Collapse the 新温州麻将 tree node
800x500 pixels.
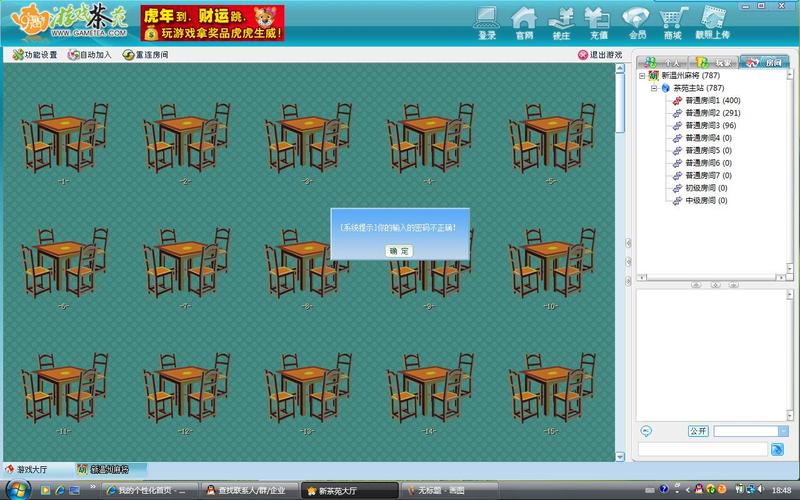coord(643,76)
